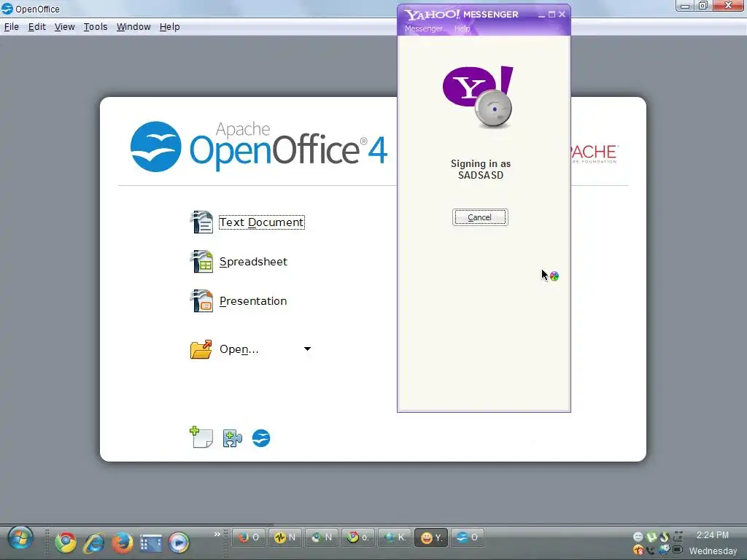Screen dimensions: 747x560
Task: Open the Templates icon with green plus
Action: 201,437
